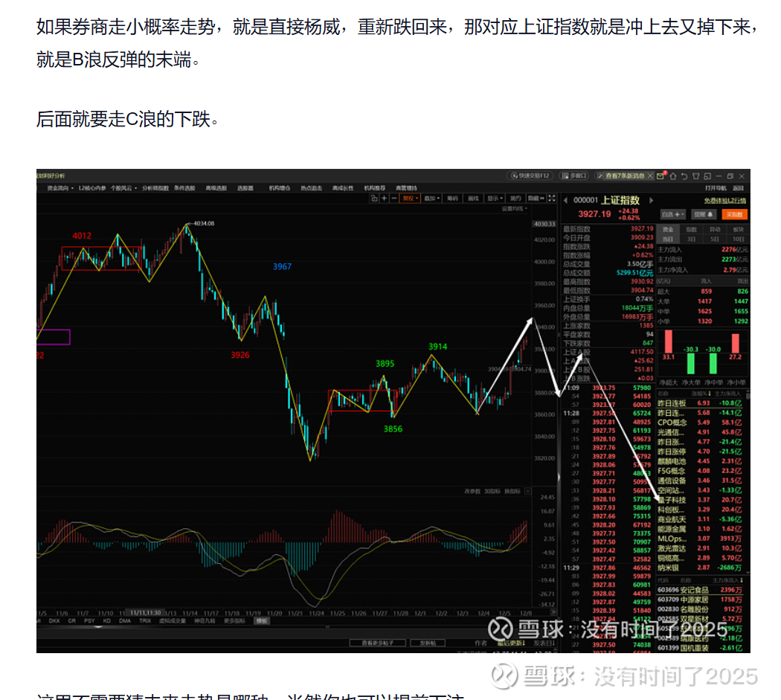The image size is (781, 700).
Task: Open the multi-window 多窗口 button
Action: coord(574,176)
